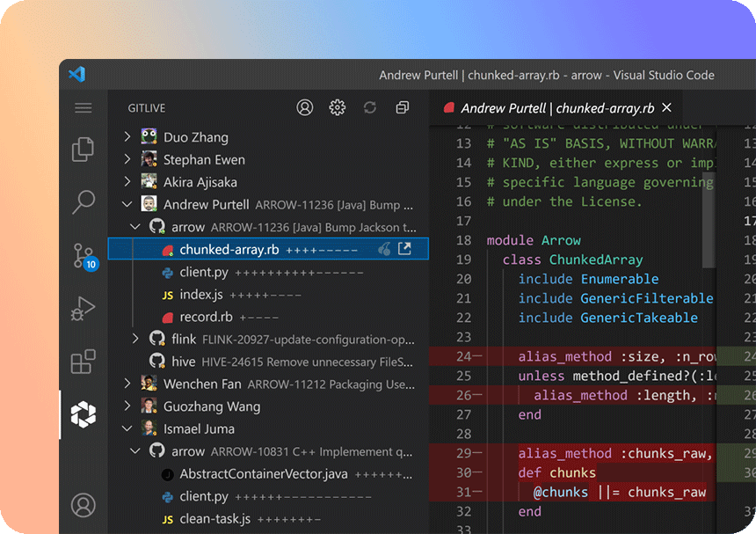Image resolution: width=756 pixels, height=534 pixels.
Task: Expand Duo Zhang's tree entry
Action: 127,137
